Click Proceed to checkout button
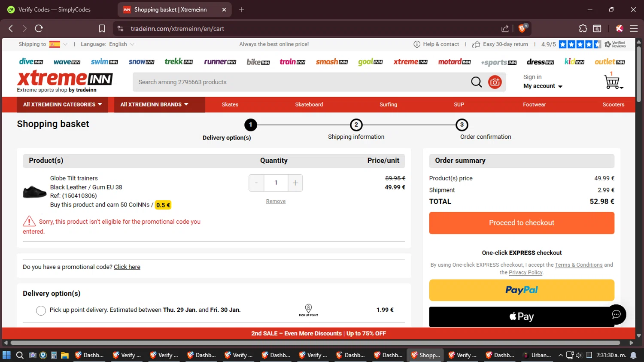644x362 pixels. [522, 223]
